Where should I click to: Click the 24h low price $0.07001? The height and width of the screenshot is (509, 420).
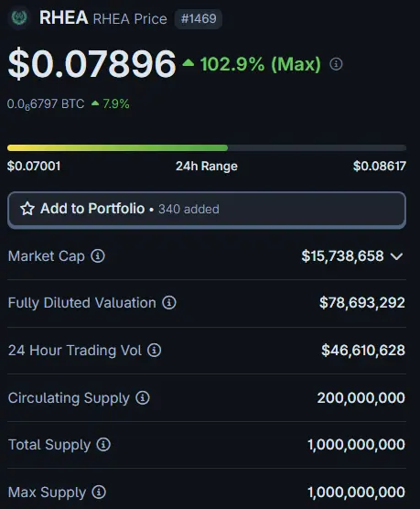click(x=34, y=167)
